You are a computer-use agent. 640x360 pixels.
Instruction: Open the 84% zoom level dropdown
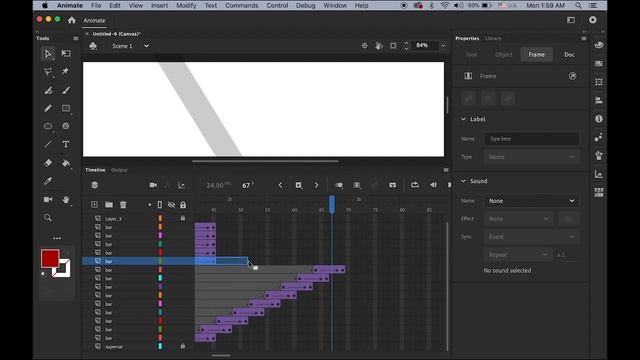443,46
